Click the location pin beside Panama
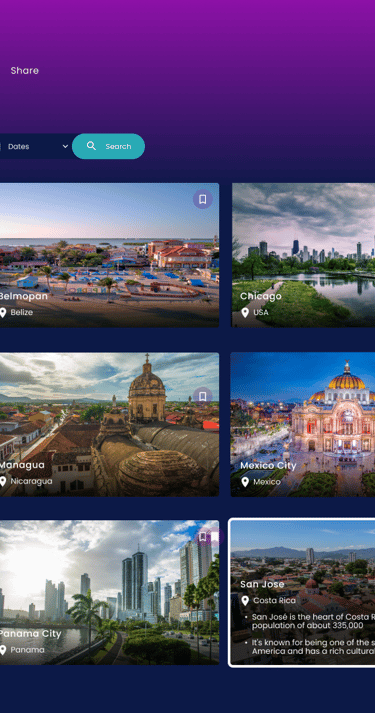The image size is (375, 713). click(3, 650)
